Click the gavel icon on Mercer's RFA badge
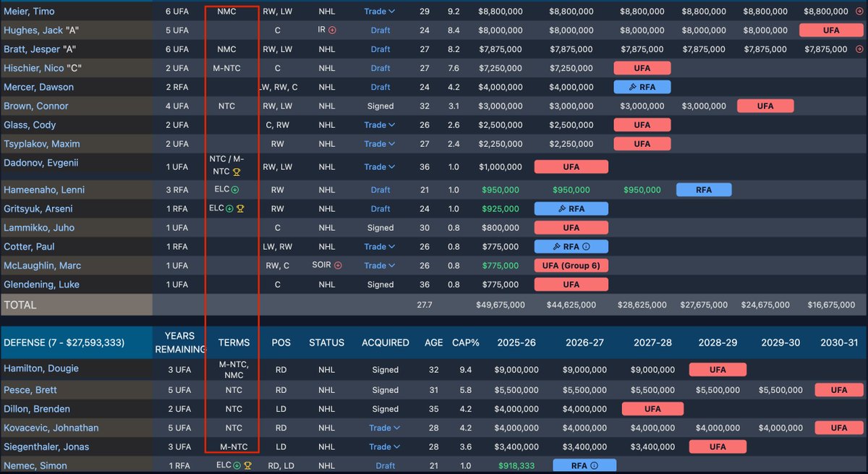This screenshot has width=868, height=474. point(631,87)
